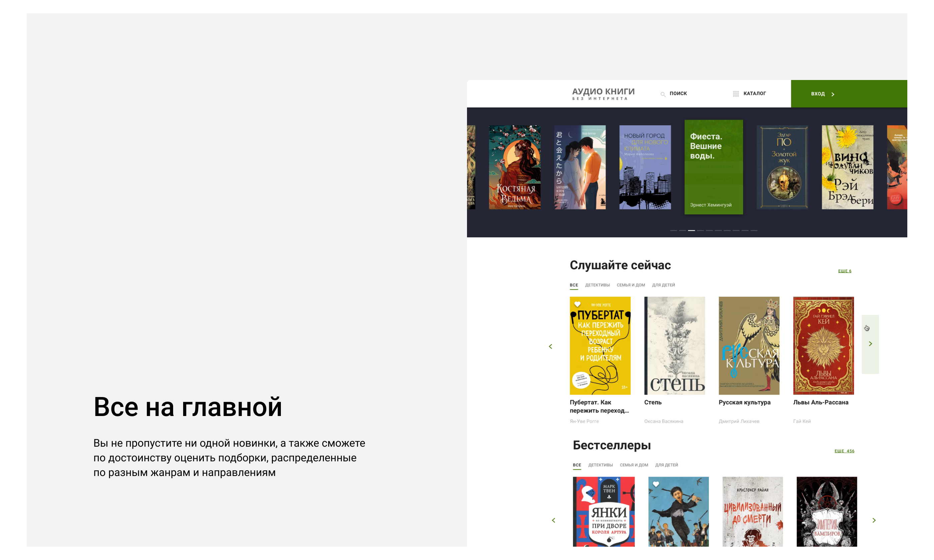This screenshot has height=560, width=934.
Task: Open the Пубертат book cover
Action: pos(600,346)
